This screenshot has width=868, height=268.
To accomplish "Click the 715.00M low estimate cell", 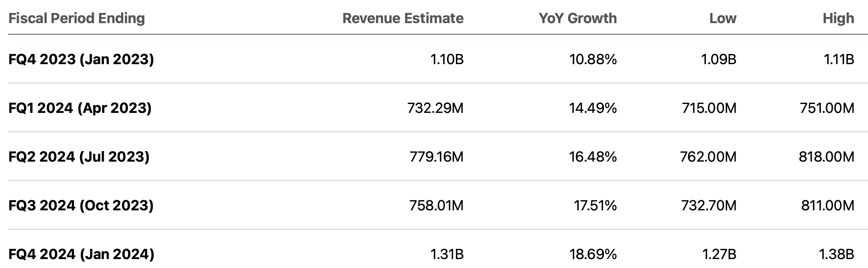I will (709, 108).
